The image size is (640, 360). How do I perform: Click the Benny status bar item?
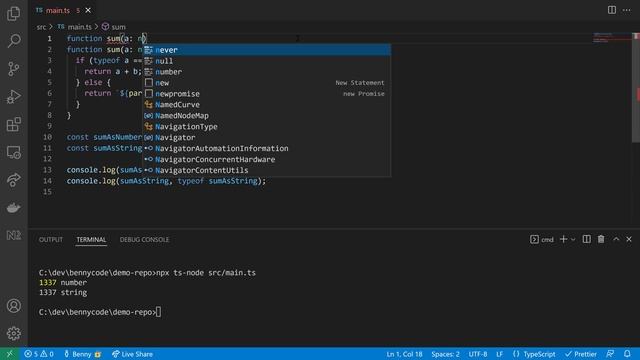point(82,354)
